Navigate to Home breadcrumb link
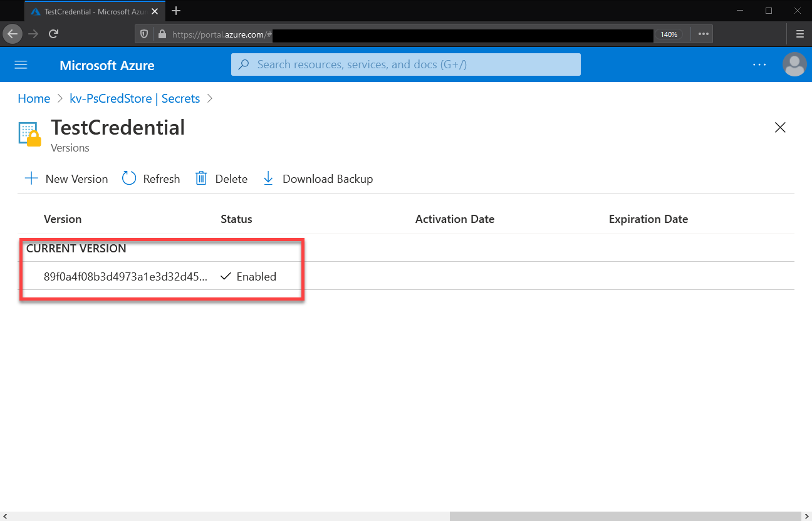 pos(34,98)
